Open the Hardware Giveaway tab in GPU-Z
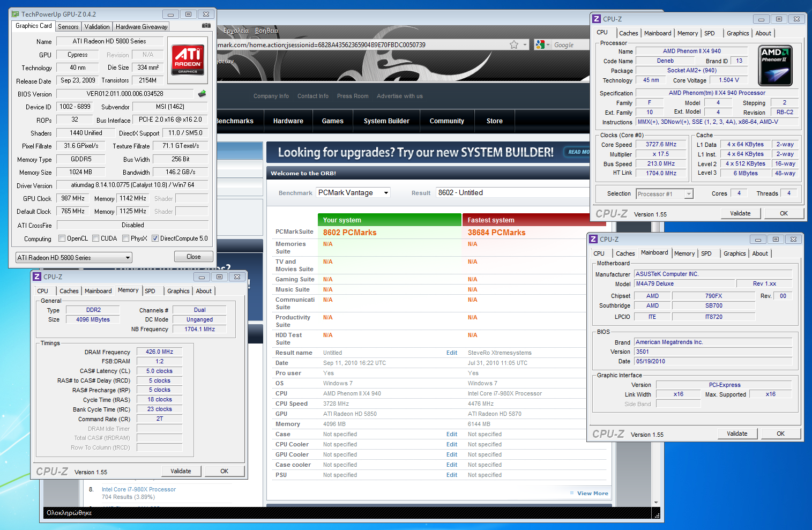 pos(141,26)
